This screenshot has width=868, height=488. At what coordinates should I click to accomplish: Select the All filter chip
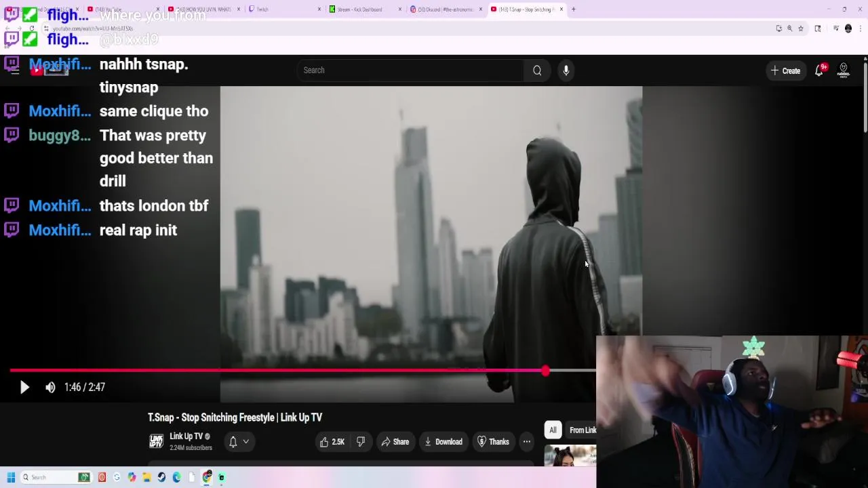[553, 430]
